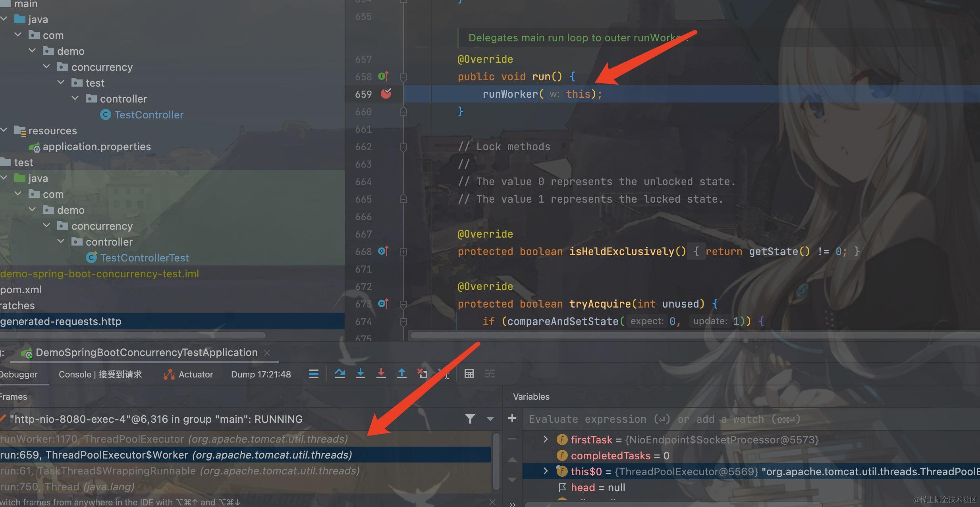Open the Evaluate Expression calculator icon
This screenshot has width=980, height=507.
[469, 374]
